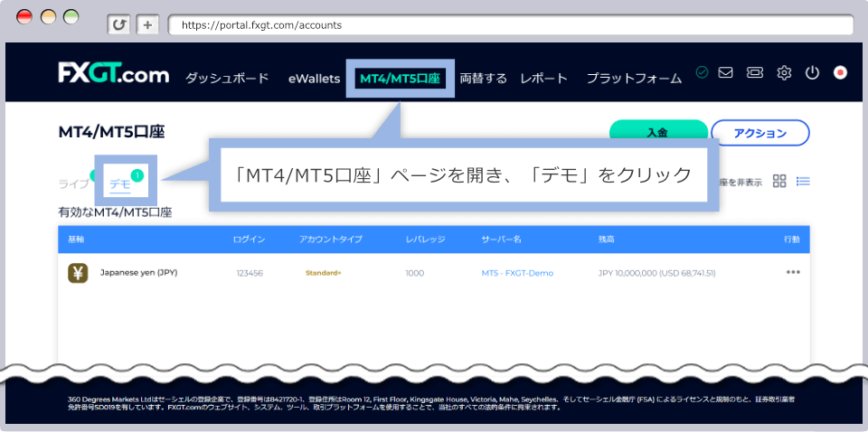Click login number 123456

coord(250,273)
